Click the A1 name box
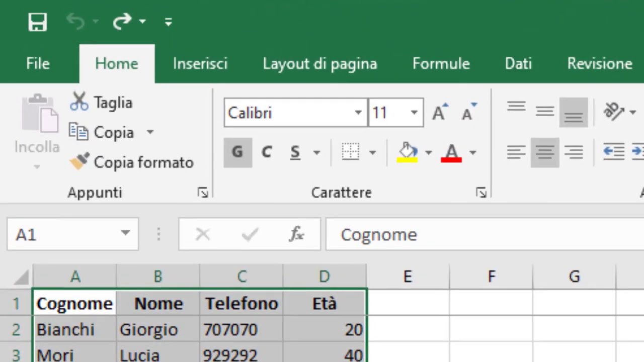This screenshot has width=644, height=362. [63, 234]
